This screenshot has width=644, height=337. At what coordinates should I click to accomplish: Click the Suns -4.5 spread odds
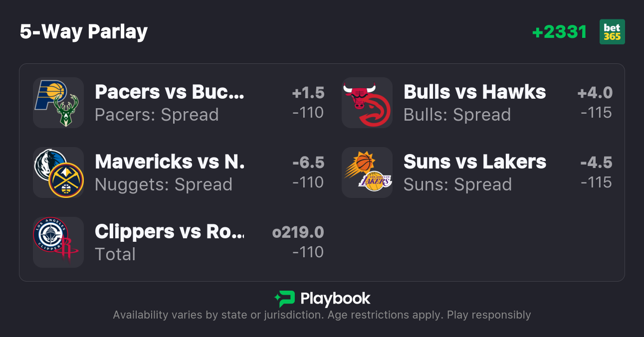596,163
